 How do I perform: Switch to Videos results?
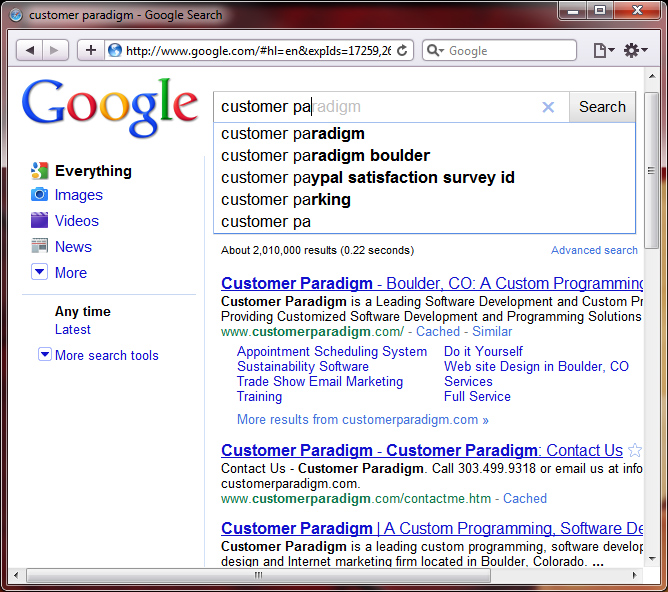(x=77, y=221)
